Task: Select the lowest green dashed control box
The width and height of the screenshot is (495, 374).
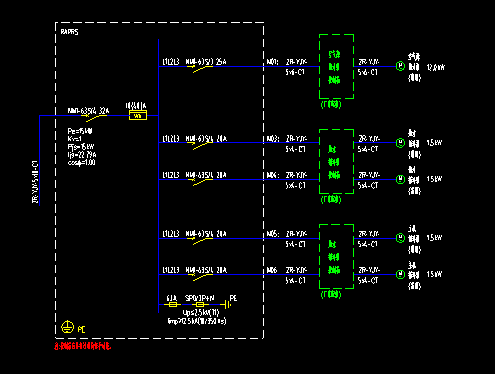Action: [336, 256]
